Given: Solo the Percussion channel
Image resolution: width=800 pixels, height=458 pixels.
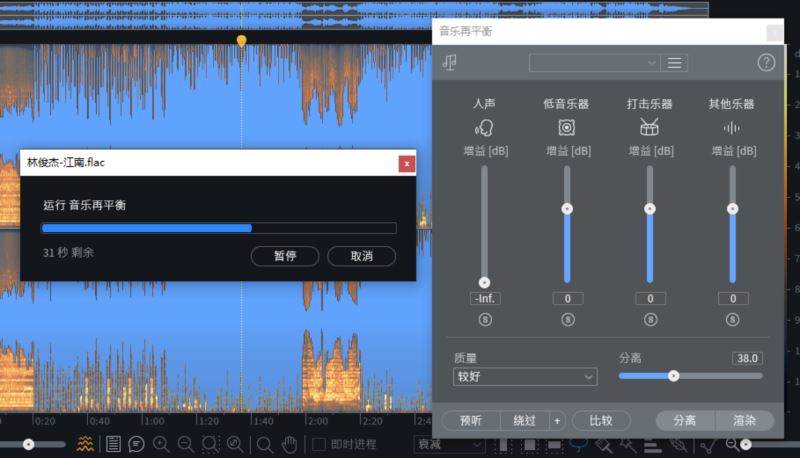Looking at the screenshot, I should [650, 320].
